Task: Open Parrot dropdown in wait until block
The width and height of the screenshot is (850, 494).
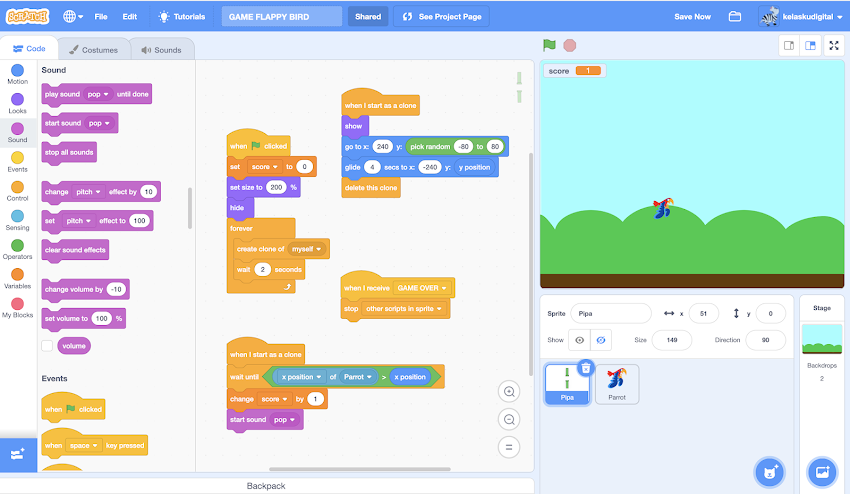Action: pos(358,377)
